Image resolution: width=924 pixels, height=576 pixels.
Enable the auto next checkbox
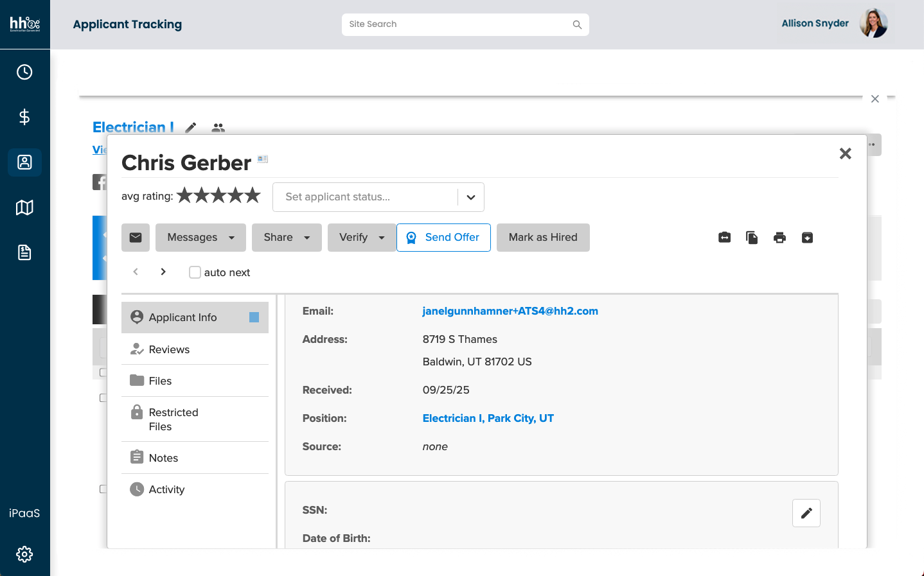pos(195,272)
